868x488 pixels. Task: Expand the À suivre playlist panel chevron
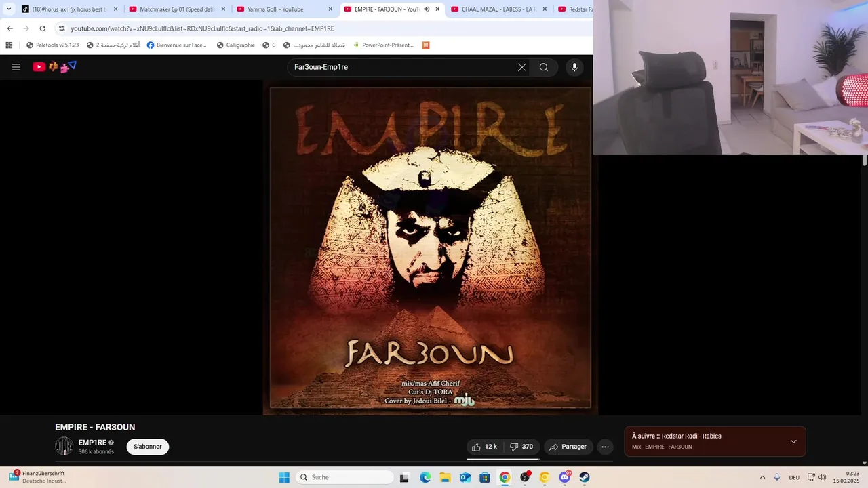(x=793, y=441)
